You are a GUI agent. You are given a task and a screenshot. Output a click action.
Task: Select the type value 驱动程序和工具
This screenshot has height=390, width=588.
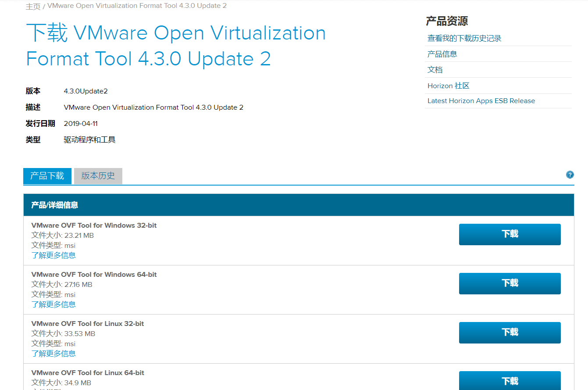(x=89, y=140)
